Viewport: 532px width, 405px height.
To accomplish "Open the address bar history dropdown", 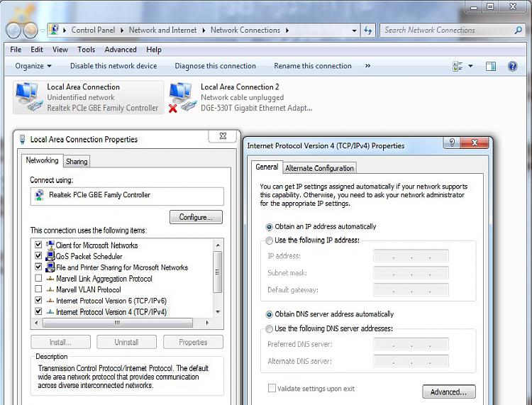I will point(354,30).
